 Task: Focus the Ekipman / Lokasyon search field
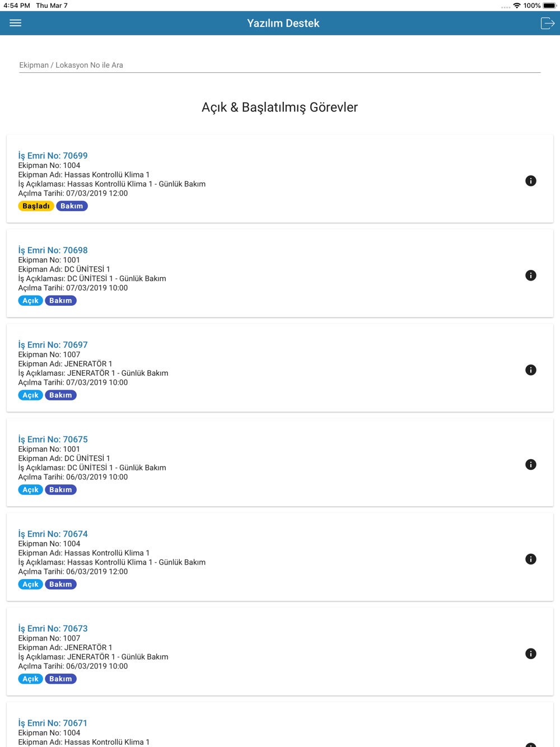(279, 65)
